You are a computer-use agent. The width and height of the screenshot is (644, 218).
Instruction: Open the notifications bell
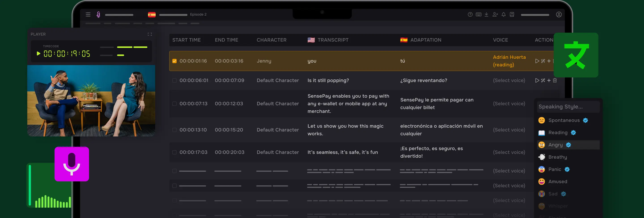coord(504,15)
